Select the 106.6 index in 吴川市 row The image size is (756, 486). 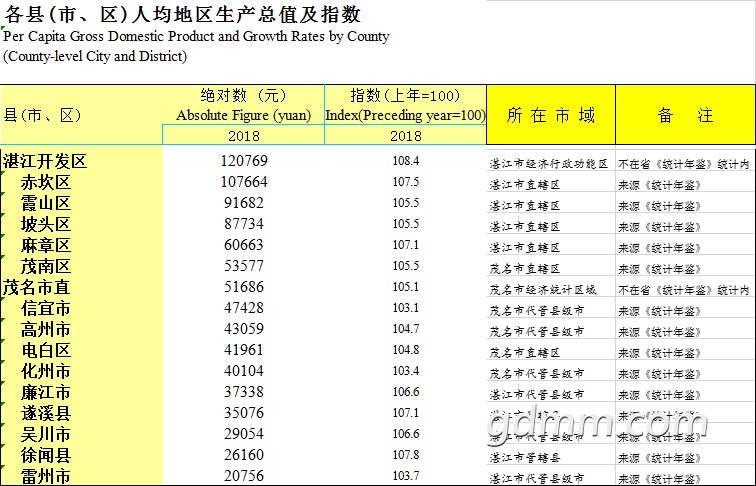coord(406,434)
